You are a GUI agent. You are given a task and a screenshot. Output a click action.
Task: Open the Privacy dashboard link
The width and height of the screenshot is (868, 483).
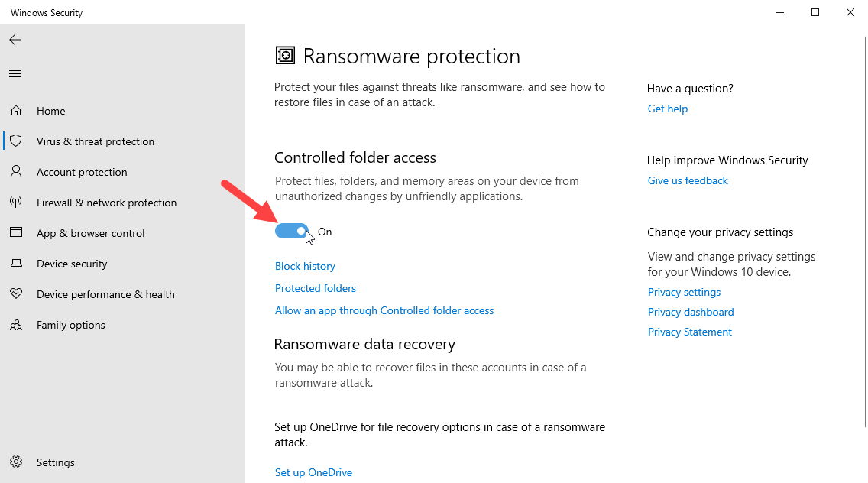tap(691, 312)
